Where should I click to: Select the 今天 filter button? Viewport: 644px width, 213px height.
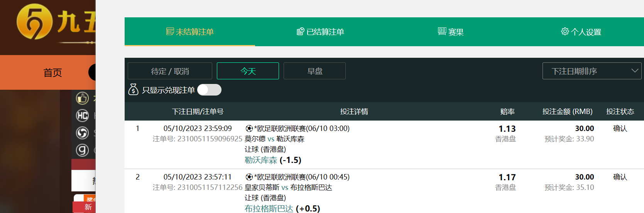tap(248, 71)
